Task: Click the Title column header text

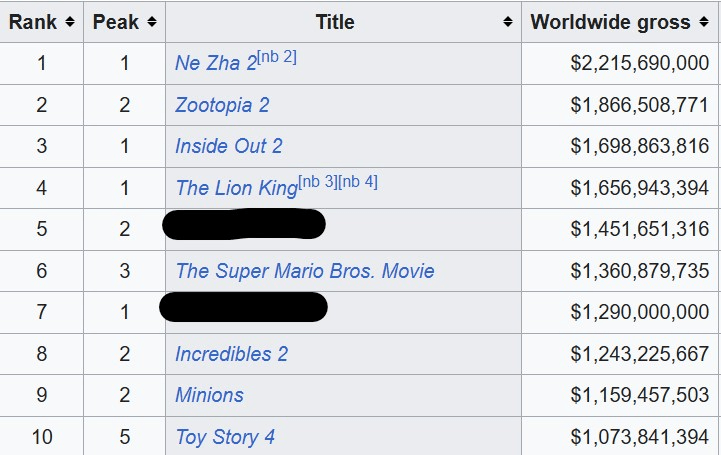Action: click(335, 22)
